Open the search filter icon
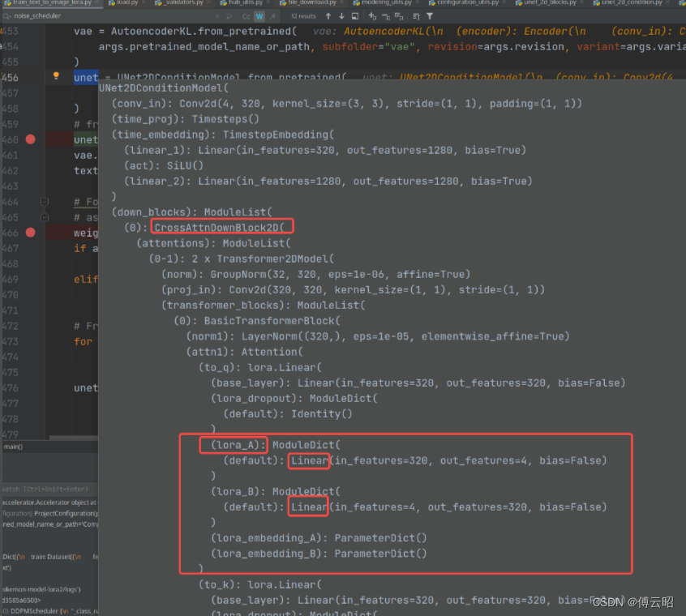The width and height of the screenshot is (686, 616). click(x=430, y=15)
